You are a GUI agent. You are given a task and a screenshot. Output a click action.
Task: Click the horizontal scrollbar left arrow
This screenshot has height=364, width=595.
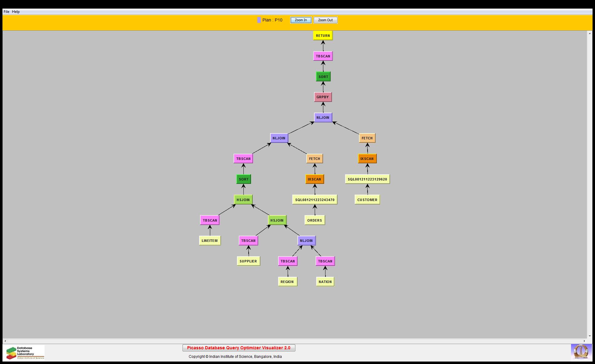coord(5,341)
